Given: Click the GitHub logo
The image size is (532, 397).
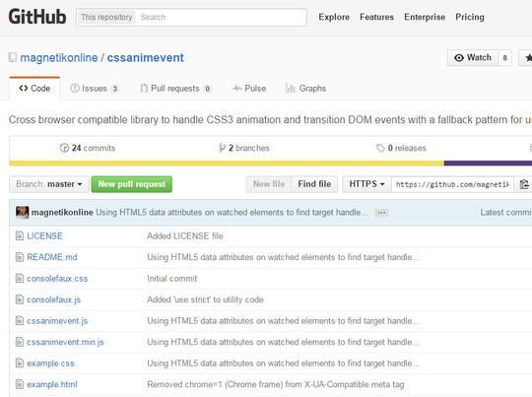Looking at the screenshot, I should (37, 17).
